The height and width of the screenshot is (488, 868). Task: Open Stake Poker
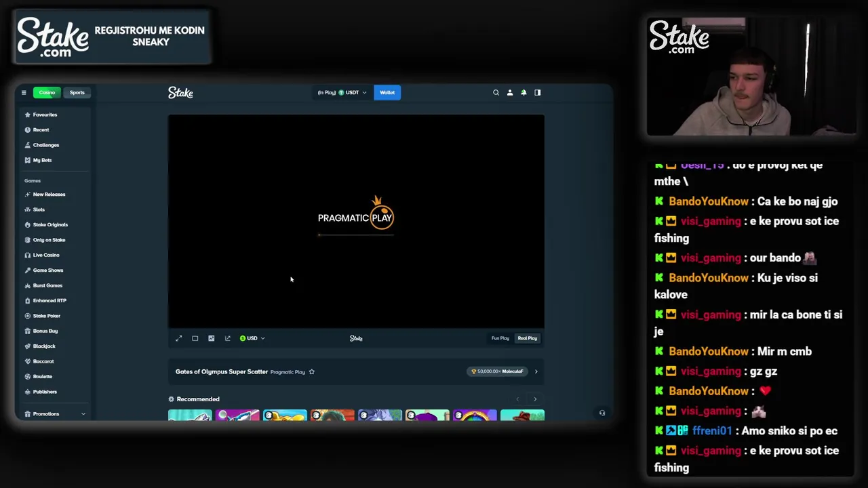pos(46,316)
